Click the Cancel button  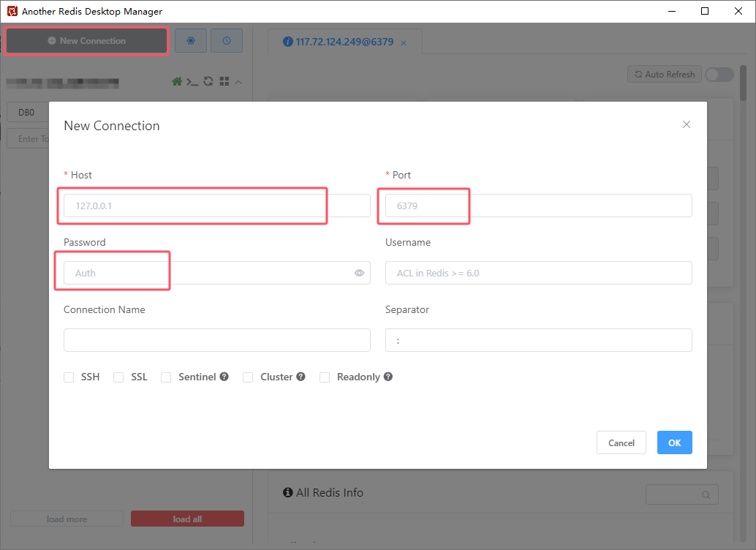tap(621, 442)
